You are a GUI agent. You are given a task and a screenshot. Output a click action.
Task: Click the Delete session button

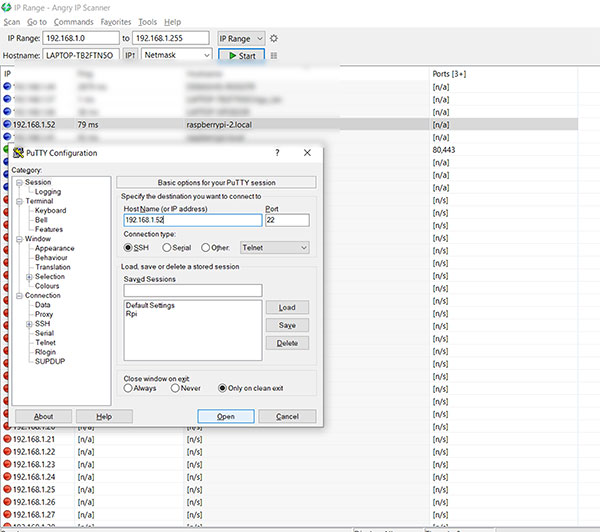pos(287,343)
